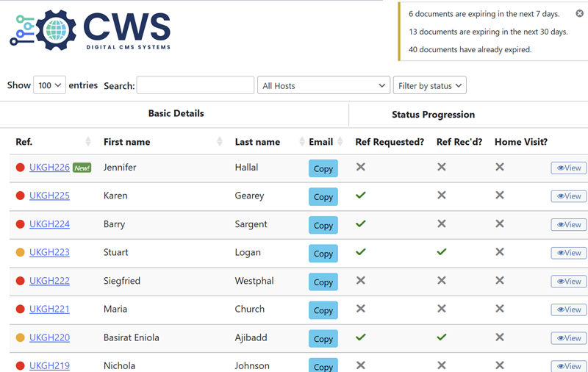
Task: Click the Home Visit? column header
Action: click(521, 142)
